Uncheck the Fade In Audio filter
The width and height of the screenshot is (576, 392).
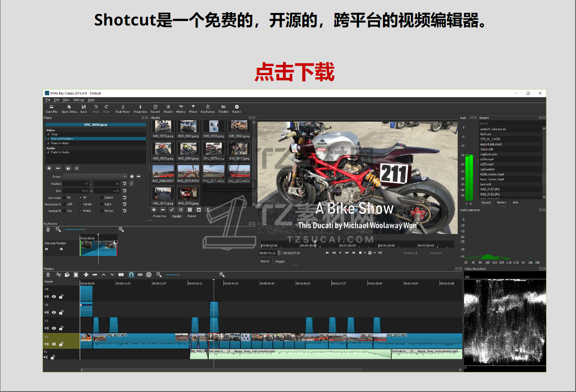pyautogui.click(x=48, y=152)
